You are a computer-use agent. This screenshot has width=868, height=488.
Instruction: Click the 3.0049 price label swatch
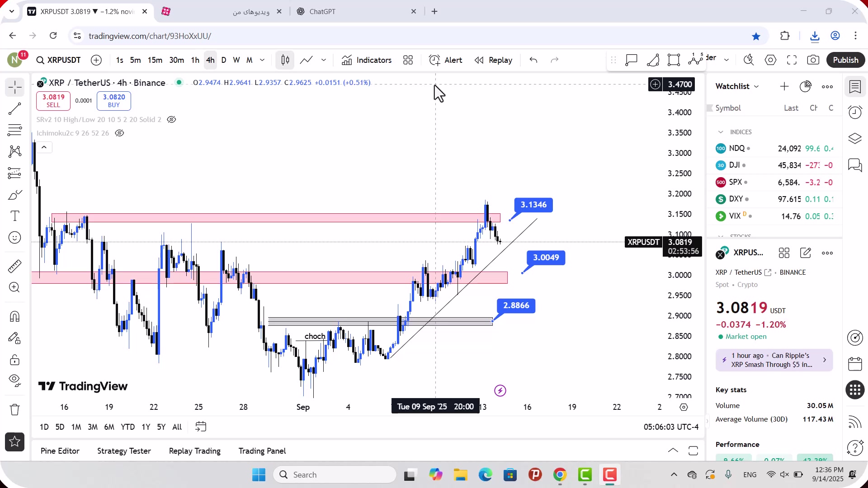[x=546, y=258]
